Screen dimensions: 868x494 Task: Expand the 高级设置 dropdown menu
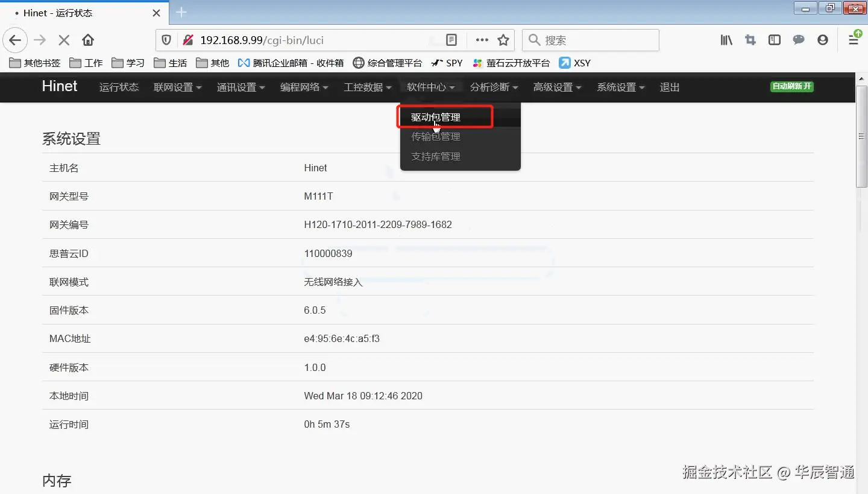557,87
